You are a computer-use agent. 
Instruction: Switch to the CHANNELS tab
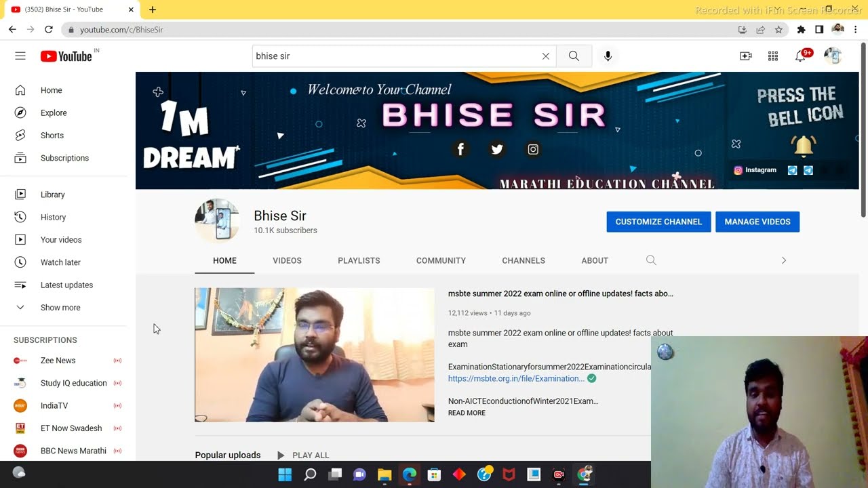point(524,260)
